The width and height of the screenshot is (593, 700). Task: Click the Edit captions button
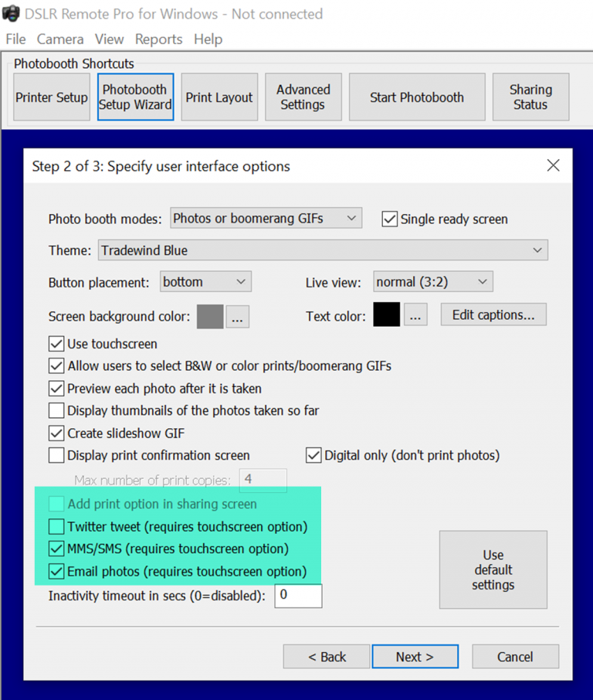tap(493, 314)
